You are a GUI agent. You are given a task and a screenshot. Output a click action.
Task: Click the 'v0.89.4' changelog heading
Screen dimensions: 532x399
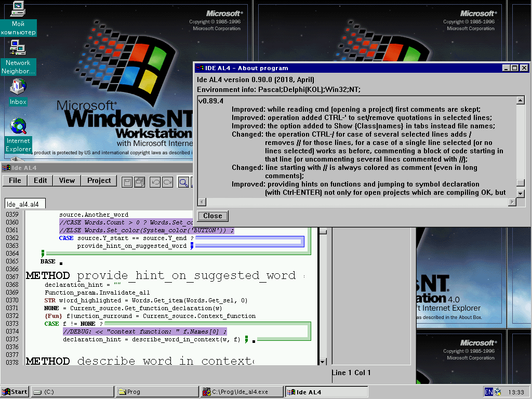[211, 101]
